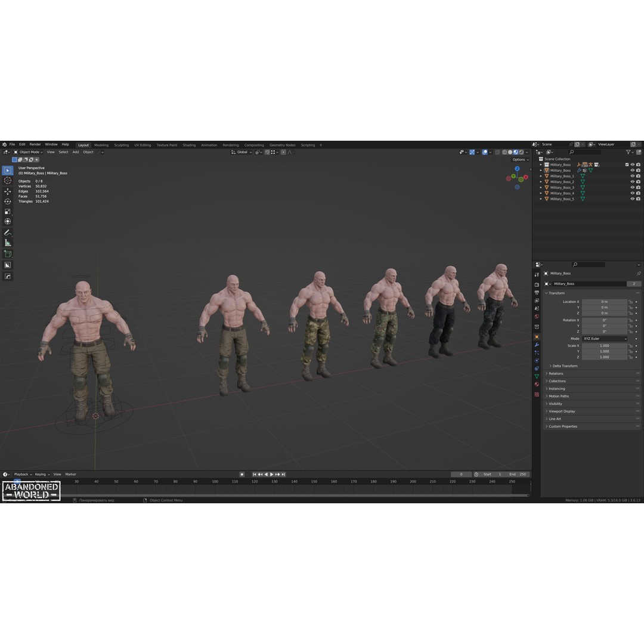Uncheck the Military_Boss collection exclude checkbox
Image resolution: width=644 pixels, height=644 pixels.
[627, 165]
